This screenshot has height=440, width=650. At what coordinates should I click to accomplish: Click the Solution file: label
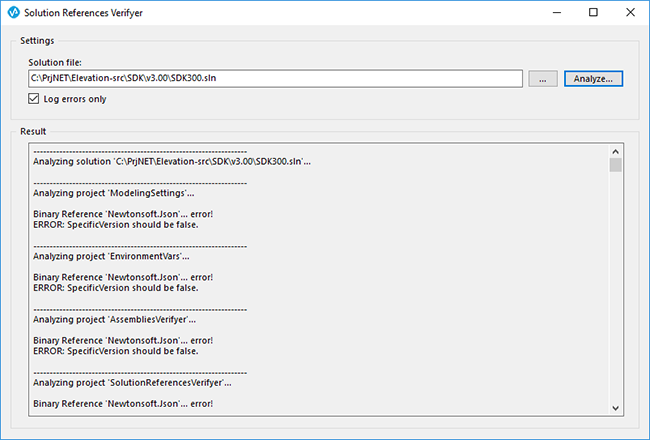(55, 63)
